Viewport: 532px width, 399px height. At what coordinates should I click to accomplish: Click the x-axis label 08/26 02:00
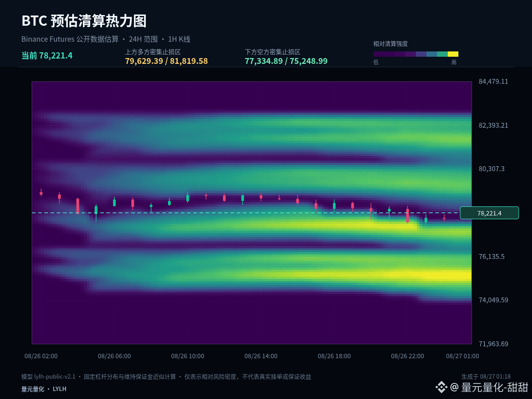click(x=41, y=356)
